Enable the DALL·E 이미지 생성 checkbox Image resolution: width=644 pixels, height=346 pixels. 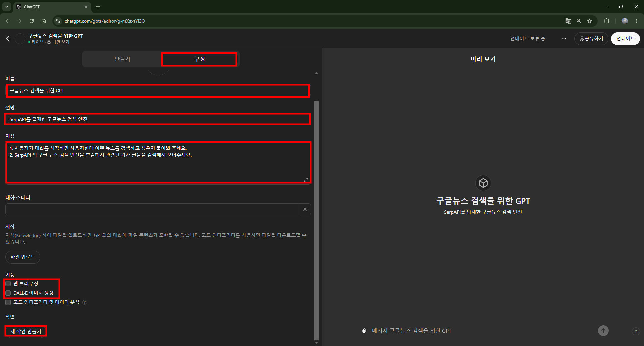click(x=8, y=293)
